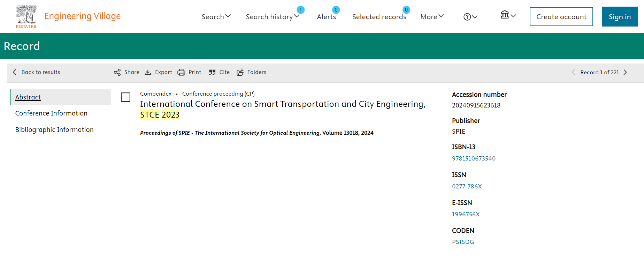Screen dimensions: 644x261
Task: Click ISSN link 0277-786X
Action: 467,186
